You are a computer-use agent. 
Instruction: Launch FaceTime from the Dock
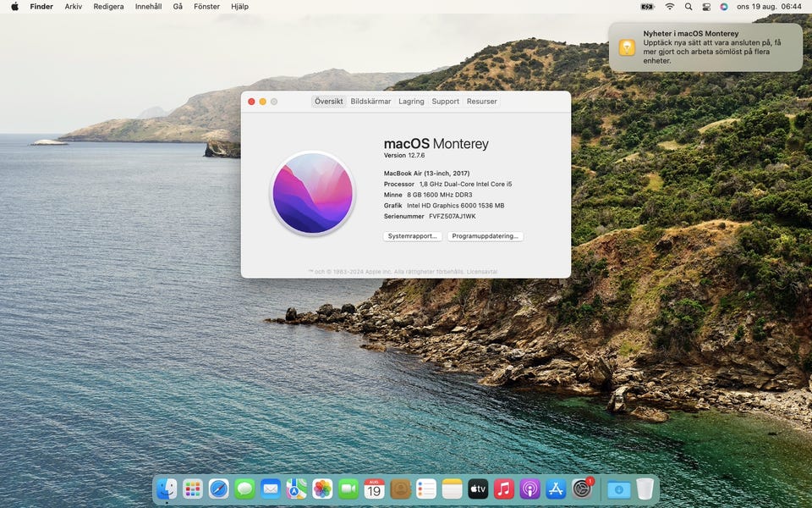click(x=348, y=489)
